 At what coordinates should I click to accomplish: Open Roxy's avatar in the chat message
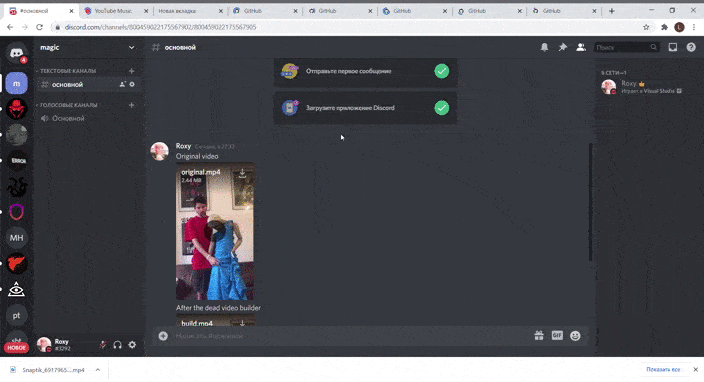point(159,151)
